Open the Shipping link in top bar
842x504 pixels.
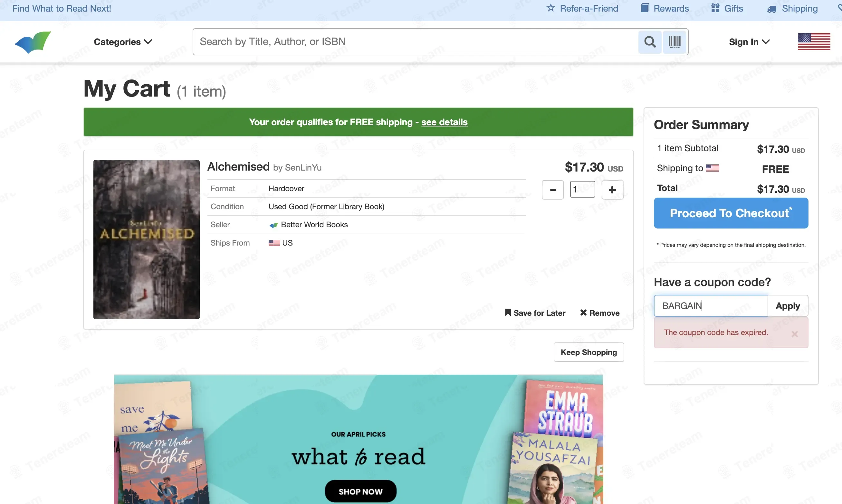click(792, 8)
